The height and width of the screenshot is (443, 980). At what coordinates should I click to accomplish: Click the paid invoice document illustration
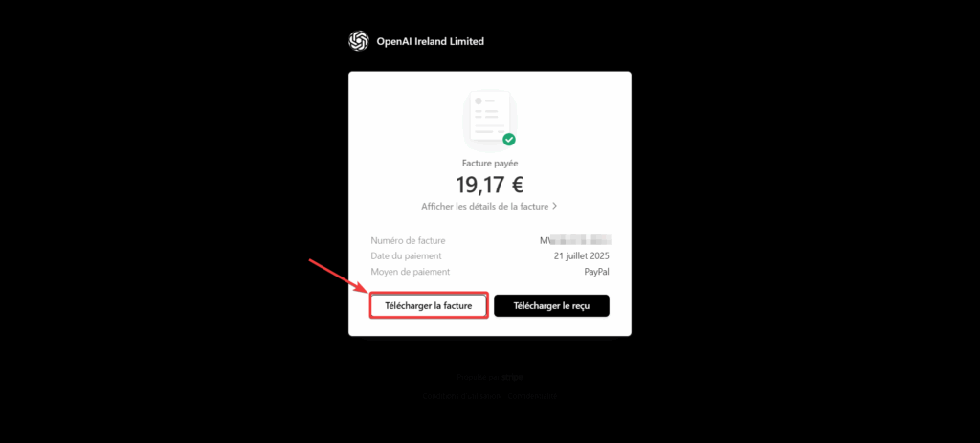point(489,120)
